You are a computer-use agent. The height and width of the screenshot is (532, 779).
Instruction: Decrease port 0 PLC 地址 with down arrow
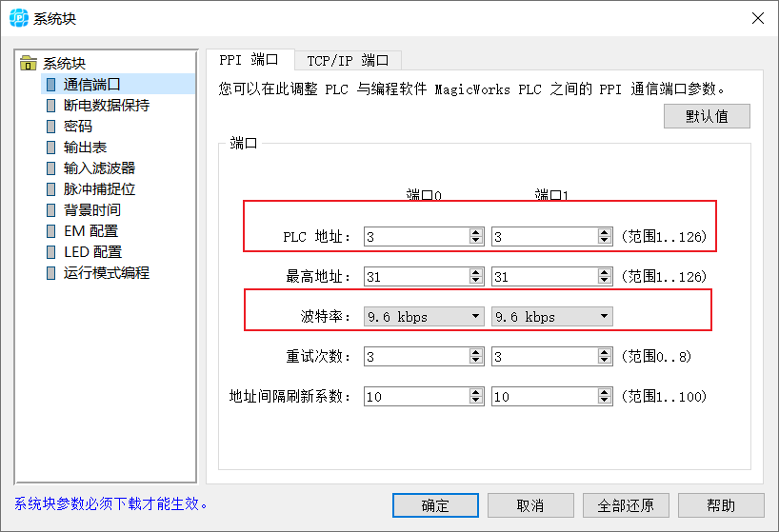click(476, 241)
